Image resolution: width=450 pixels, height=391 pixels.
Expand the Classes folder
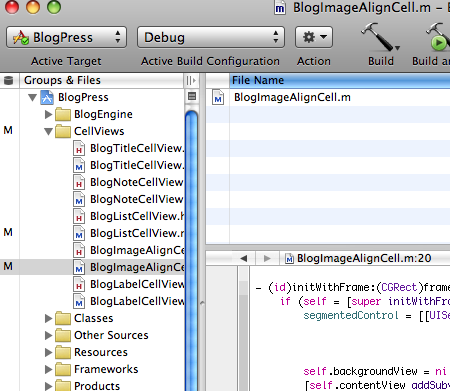49,318
